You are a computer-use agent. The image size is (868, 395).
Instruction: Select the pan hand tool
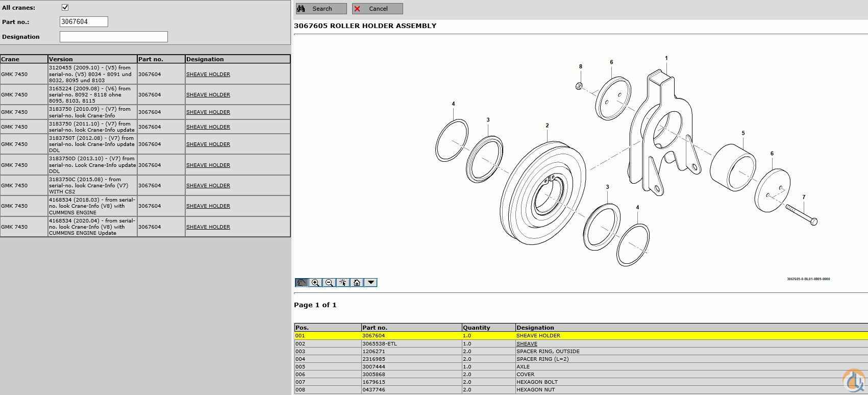[x=302, y=283]
